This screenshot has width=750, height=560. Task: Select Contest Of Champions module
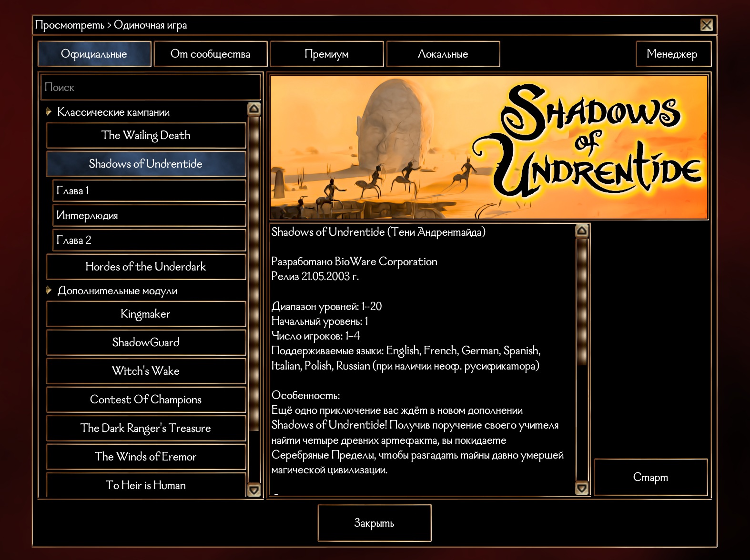pyautogui.click(x=146, y=400)
